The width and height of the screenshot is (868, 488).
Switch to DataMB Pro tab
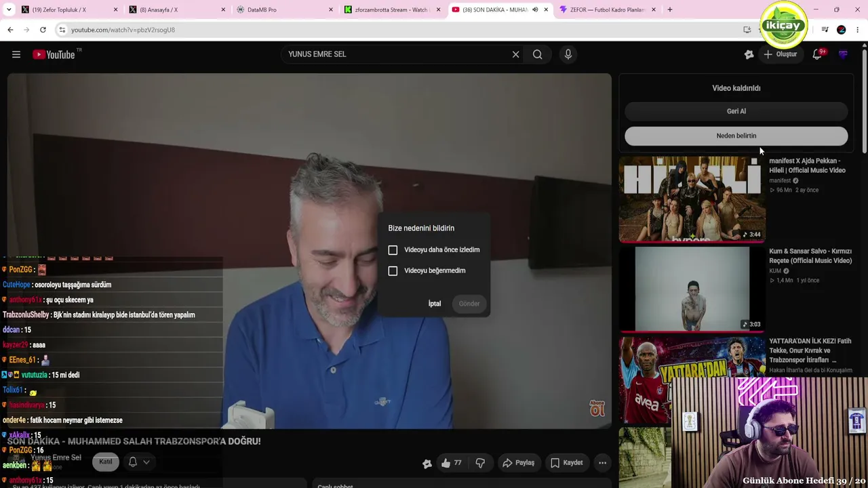coord(285,10)
